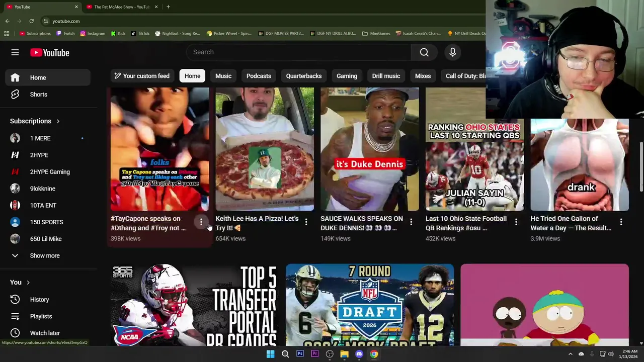Viewport: 644px width, 362px height.
Task: Open the MiniGames bookmark folder
Action: 376,33
